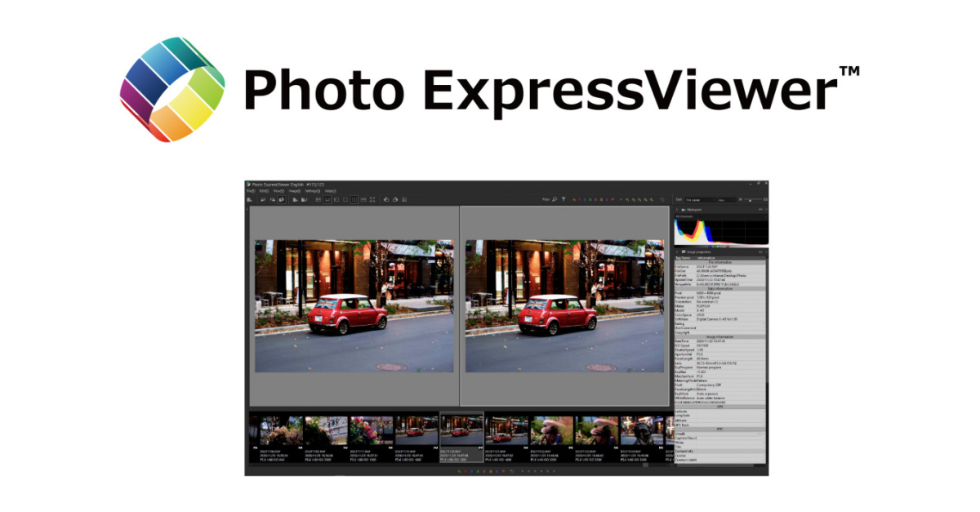Select the rotate right toolbar icon

pyautogui.click(x=394, y=199)
